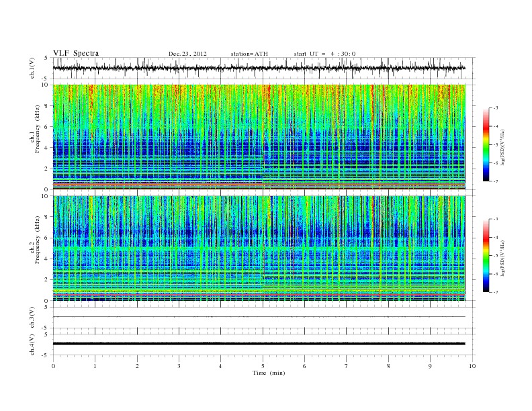Click the ch.1 voltage waveform trace
Image resolution: width=532 pixels, height=411 pixels.
[x=259, y=68]
